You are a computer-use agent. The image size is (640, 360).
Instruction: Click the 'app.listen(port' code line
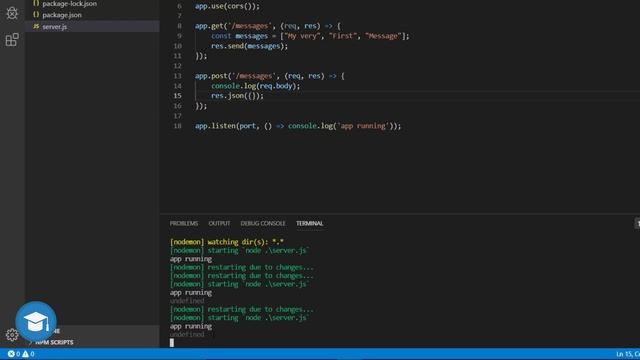(x=298, y=126)
